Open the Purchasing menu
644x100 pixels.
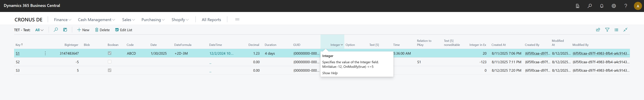153,20
